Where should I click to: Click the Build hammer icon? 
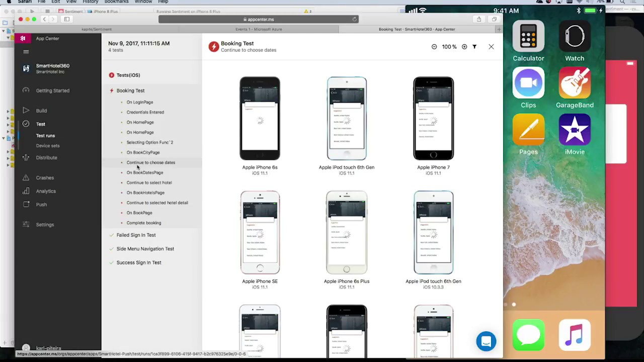coord(26,110)
